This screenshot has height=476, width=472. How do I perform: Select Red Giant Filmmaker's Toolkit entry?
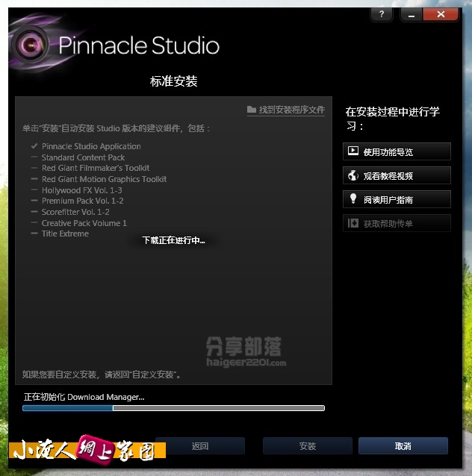tap(96, 168)
